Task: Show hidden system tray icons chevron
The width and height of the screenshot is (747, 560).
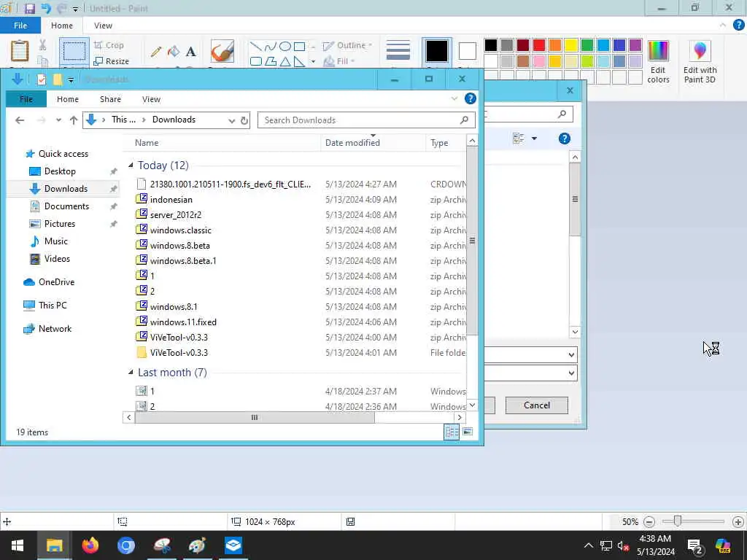Action: (x=589, y=545)
